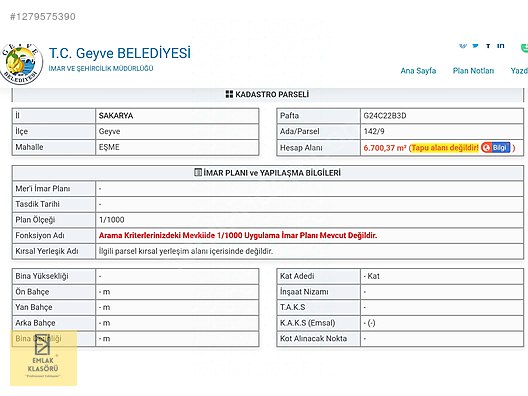Click the LinkedIn icon in header
Screen dimensions: 528x396
click(500, 45)
